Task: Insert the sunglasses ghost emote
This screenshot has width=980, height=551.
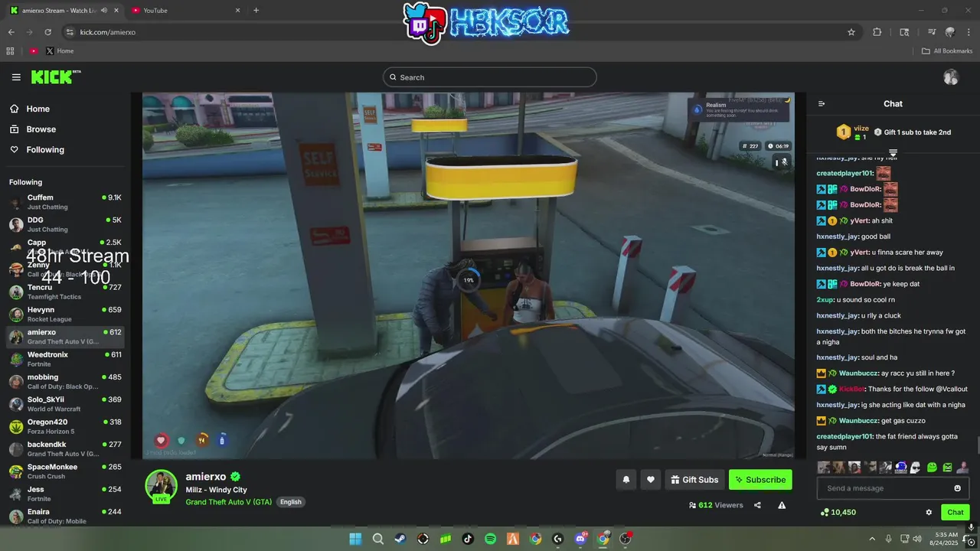Action: [916, 467]
